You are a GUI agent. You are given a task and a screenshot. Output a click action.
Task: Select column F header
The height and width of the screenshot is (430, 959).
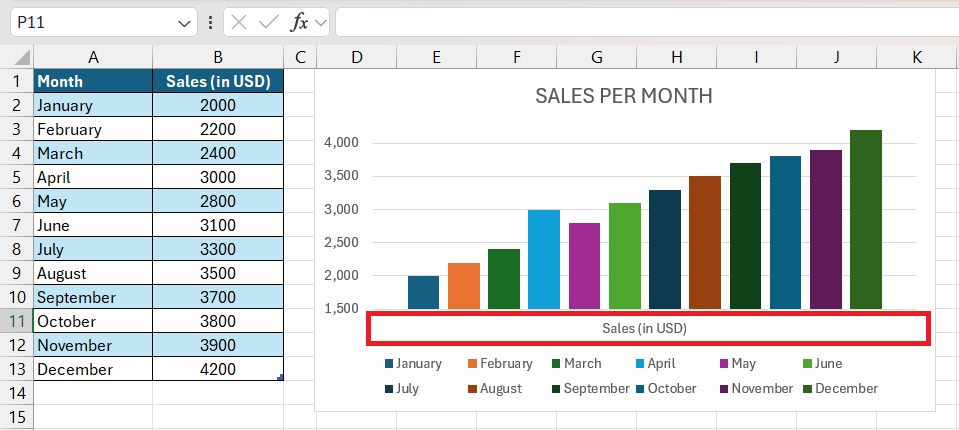(517, 57)
